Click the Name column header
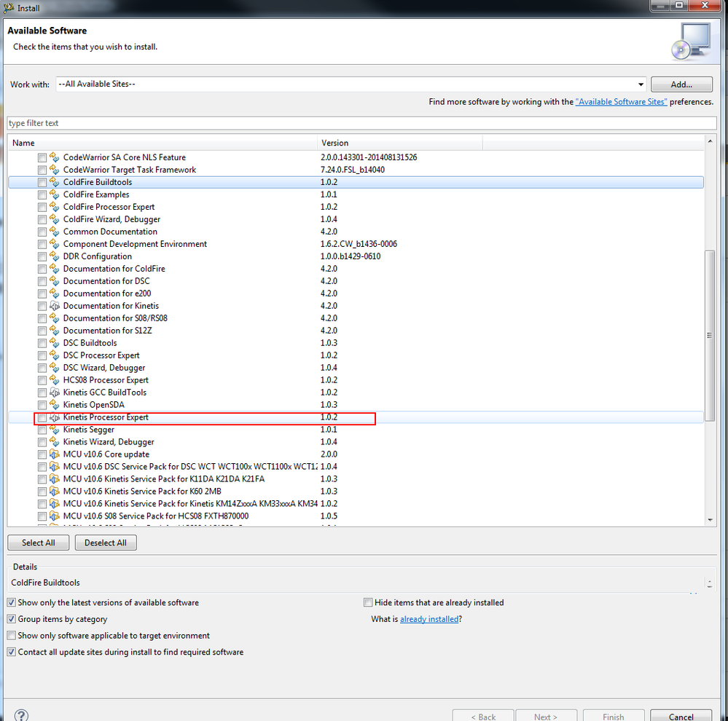The width and height of the screenshot is (728, 721). 163,143
